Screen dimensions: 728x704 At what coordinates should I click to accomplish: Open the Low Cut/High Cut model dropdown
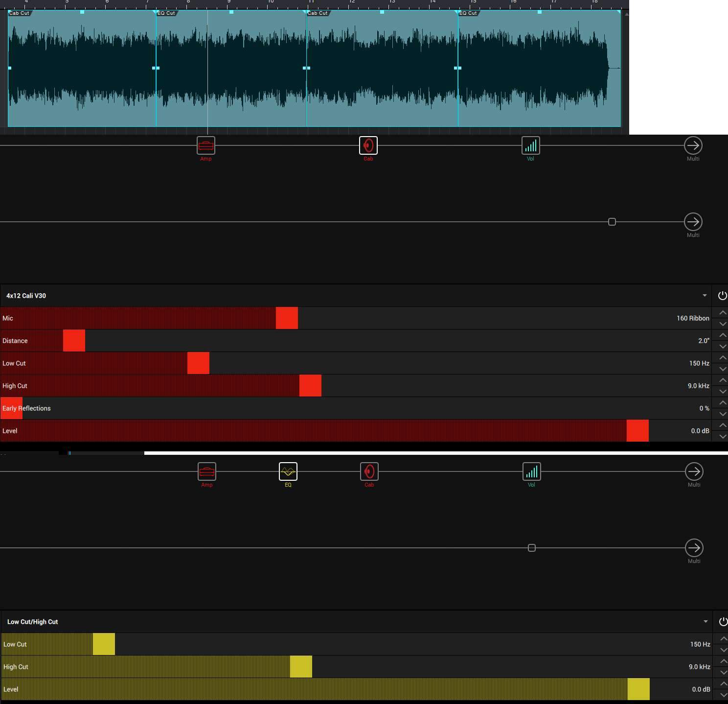pyautogui.click(x=705, y=622)
